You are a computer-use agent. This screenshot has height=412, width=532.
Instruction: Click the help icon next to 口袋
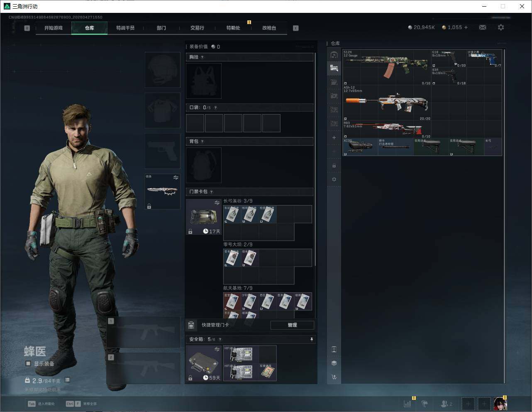[x=215, y=108]
